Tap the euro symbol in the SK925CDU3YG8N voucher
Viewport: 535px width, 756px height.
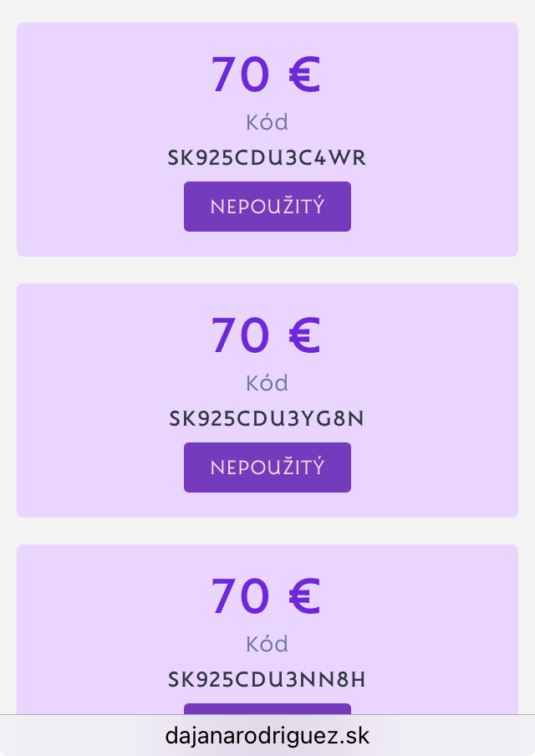pos(304,336)
